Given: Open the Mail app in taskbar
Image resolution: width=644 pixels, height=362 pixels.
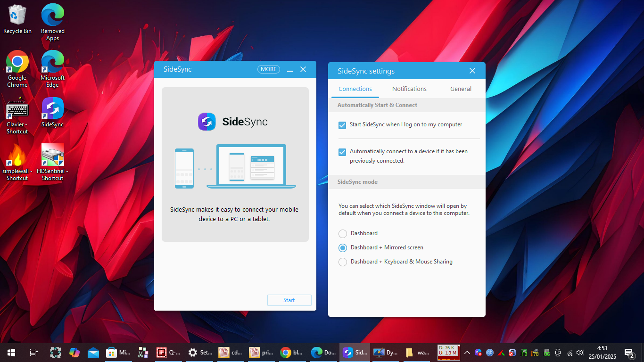Looking at the screenshot, I should (x=93, y=352).
